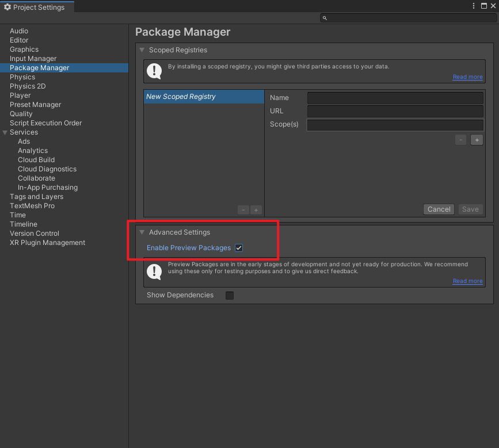Add a new scoped registry with plus

point(256,210)
